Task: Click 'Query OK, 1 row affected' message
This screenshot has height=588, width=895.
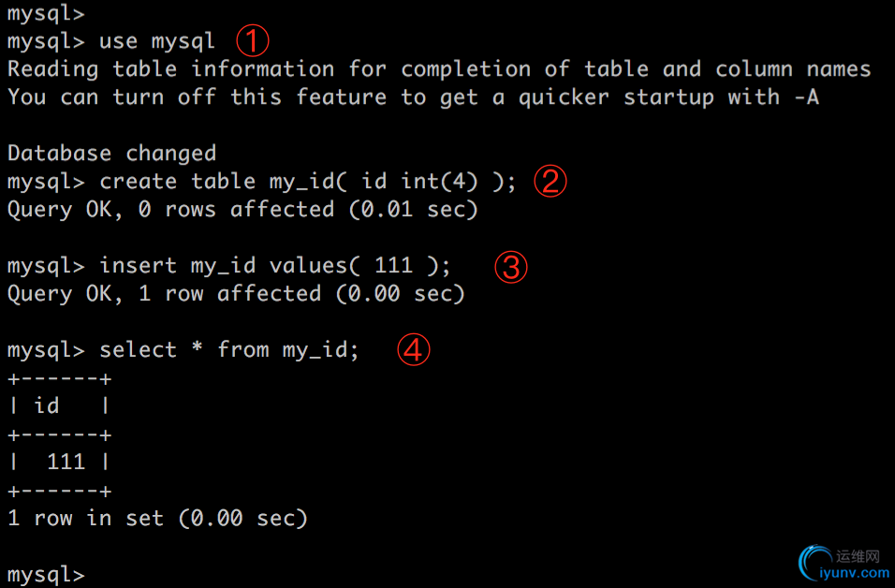Action: [236, 294]
